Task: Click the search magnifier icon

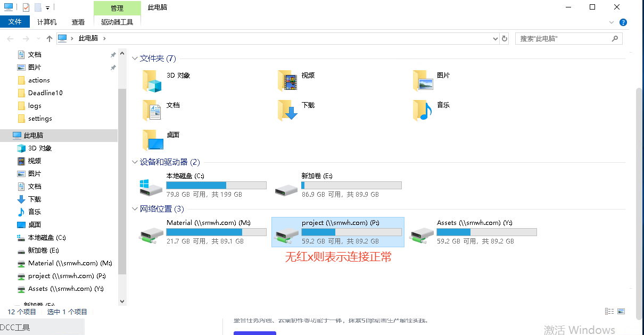Action: (x=615, y=38)
